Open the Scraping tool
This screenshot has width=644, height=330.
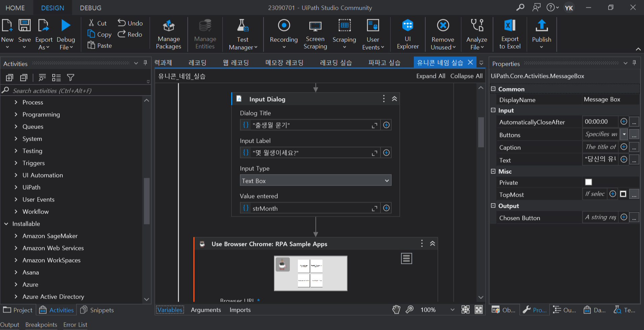tap(344, 34)
